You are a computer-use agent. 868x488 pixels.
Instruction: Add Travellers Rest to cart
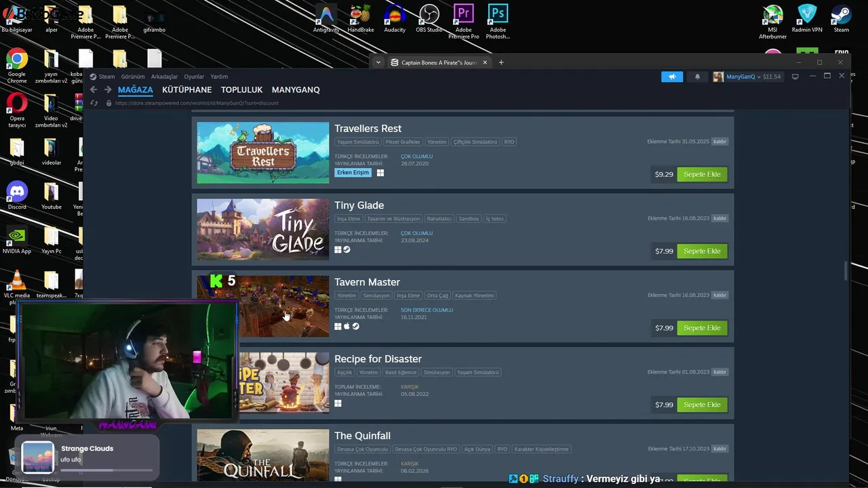702,174
